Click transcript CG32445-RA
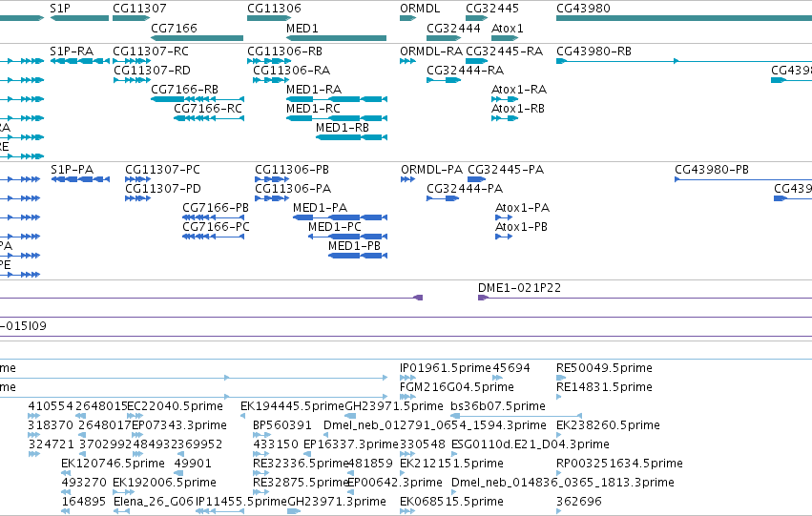The height and width of the screenshot is (516, 812). (x=476, y=61)
